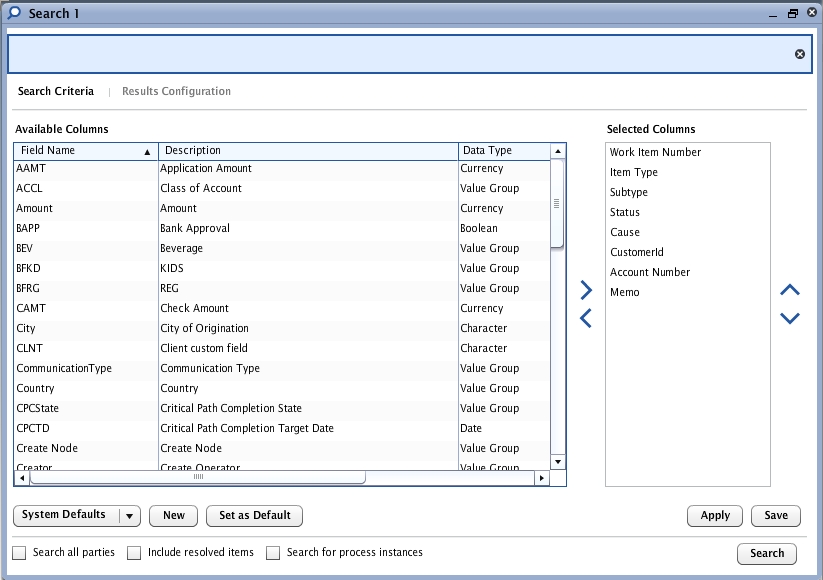Switch to Results Configuration tab
Screen dimensions: 823x580
pos(176,92)
